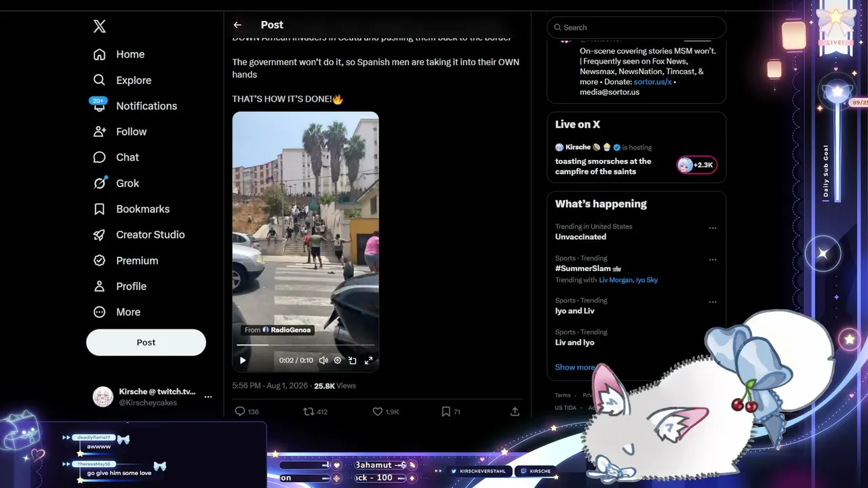
Task: Click the white Post compose button
Action: coord(146,342)
